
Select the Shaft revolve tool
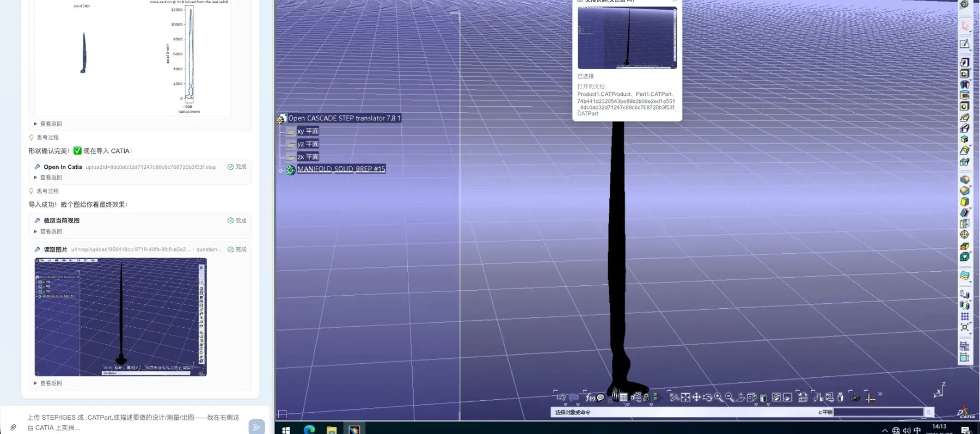point(964,84)
